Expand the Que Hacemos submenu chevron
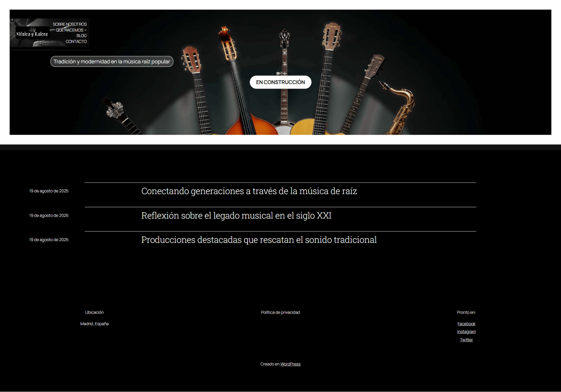This screenshot has width=561, height=392. (85, 30)
